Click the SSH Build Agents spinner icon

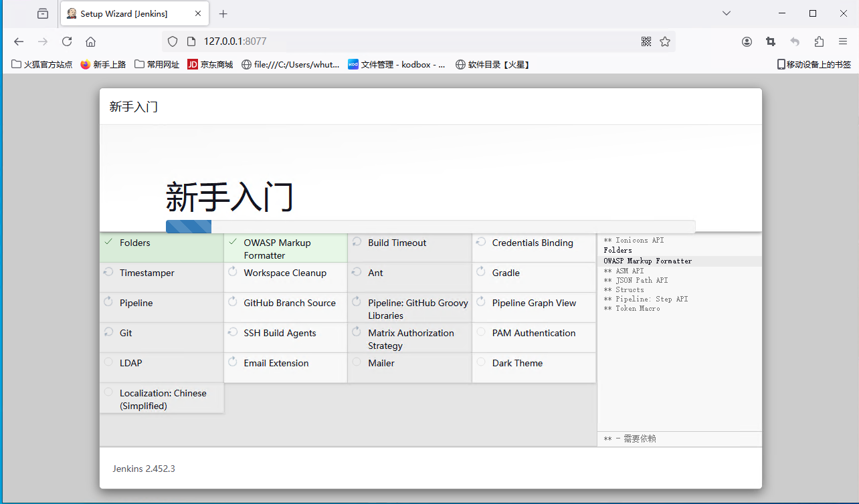[232, 332]
